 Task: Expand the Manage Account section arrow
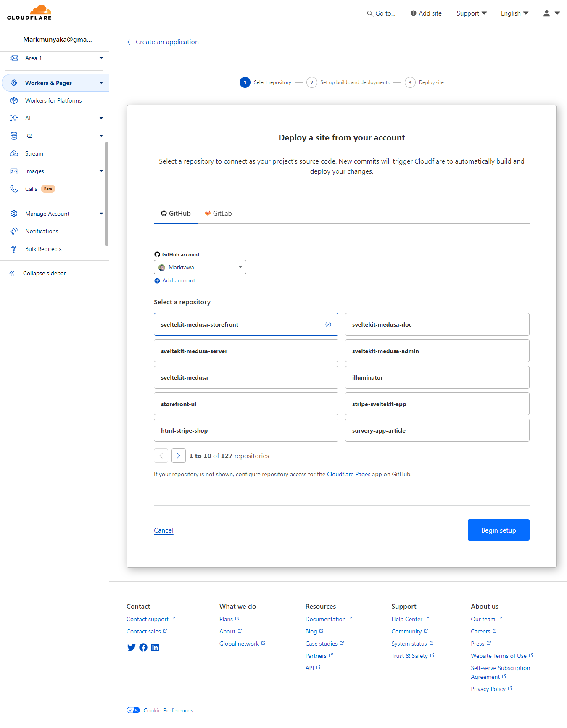(x=101, y=214)
